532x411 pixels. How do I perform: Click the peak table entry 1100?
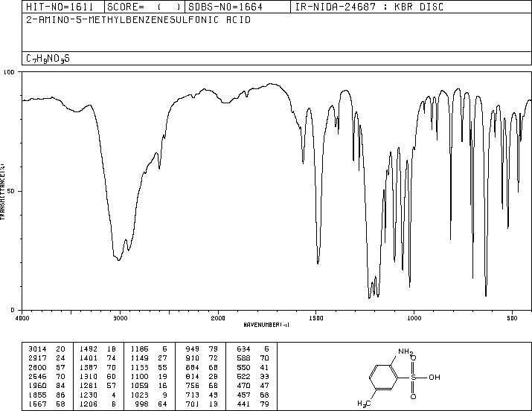(x=139, y=376)
